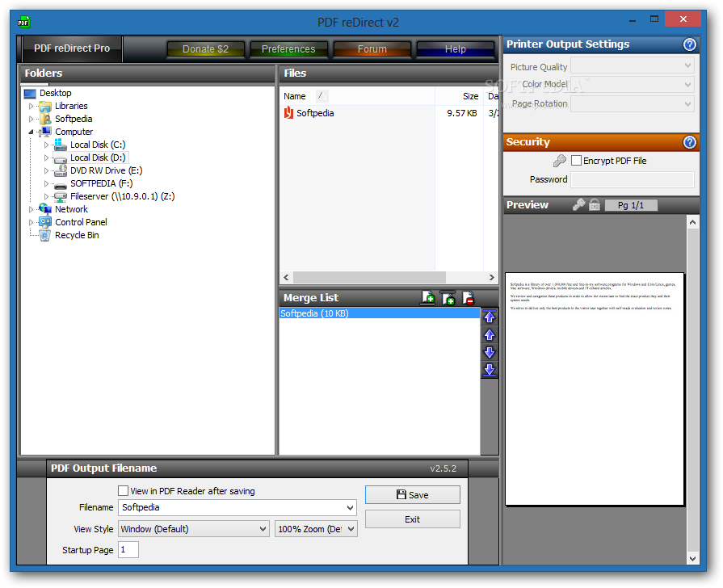Click the PDF app icon in title bar

(23, 22)
